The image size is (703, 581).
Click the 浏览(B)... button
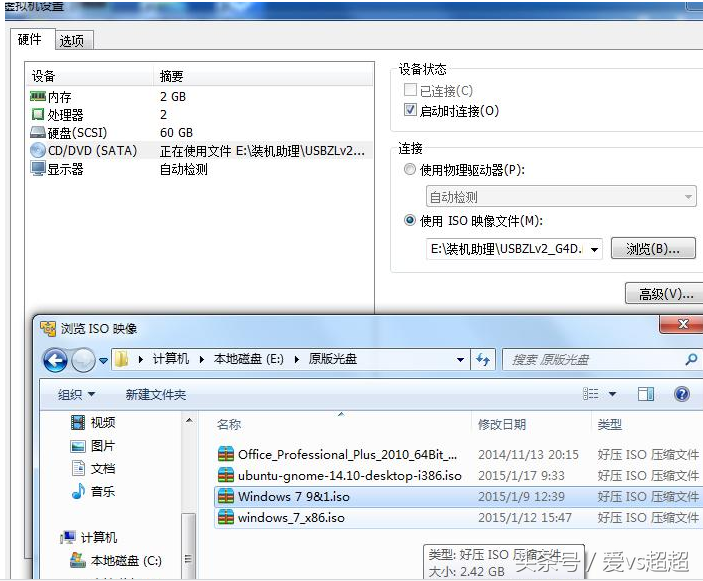coord(653,248)
